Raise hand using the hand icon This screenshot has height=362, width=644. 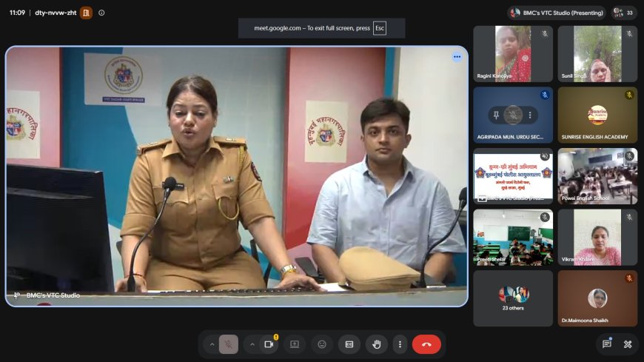tap(376, 344)
